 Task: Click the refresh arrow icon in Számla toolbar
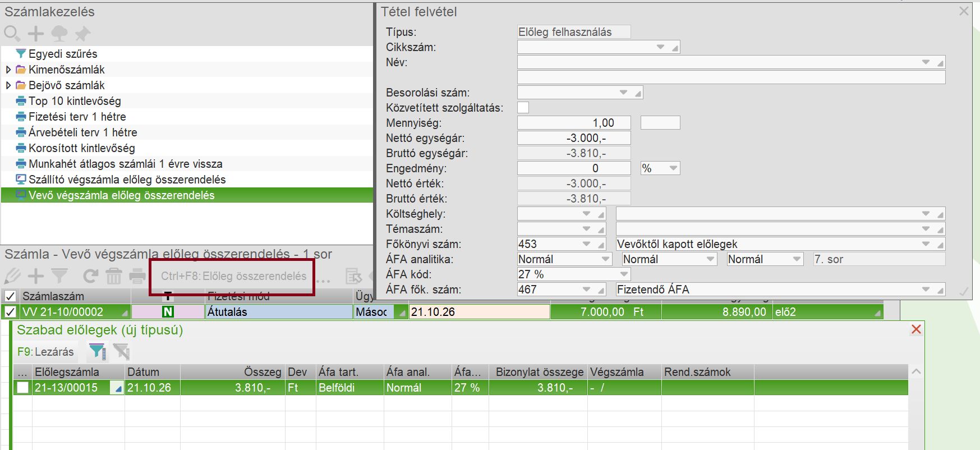pyautogui.click(x=90, y=276)
